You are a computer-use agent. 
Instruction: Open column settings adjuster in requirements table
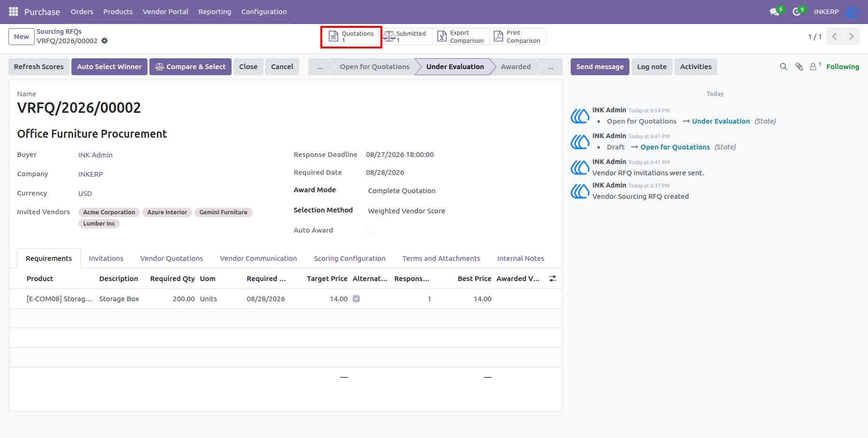tap(553, 279)
